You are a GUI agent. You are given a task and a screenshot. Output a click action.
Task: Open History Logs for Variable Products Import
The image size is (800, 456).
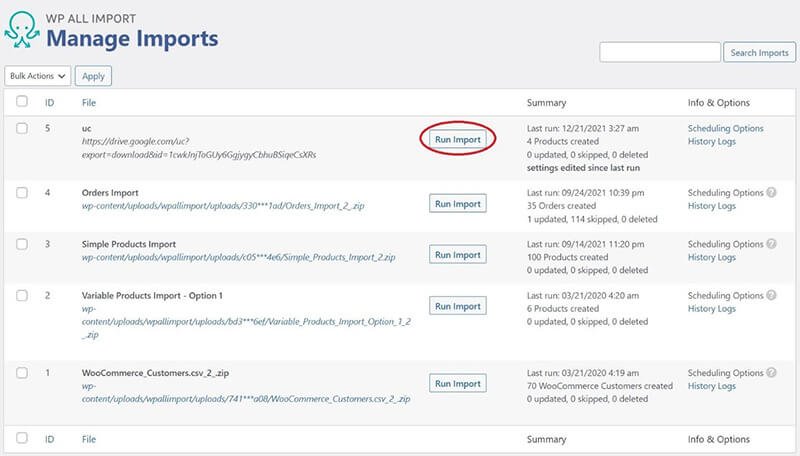[x=712, y=309]
